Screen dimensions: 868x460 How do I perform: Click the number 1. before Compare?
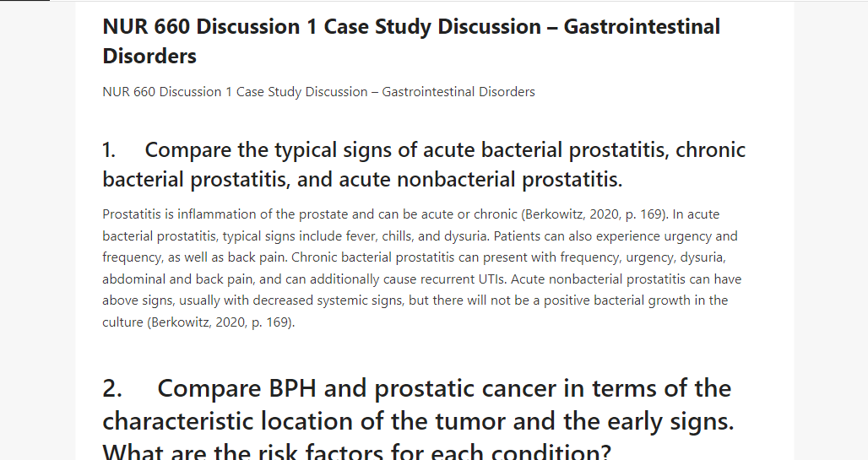(109, 150)
